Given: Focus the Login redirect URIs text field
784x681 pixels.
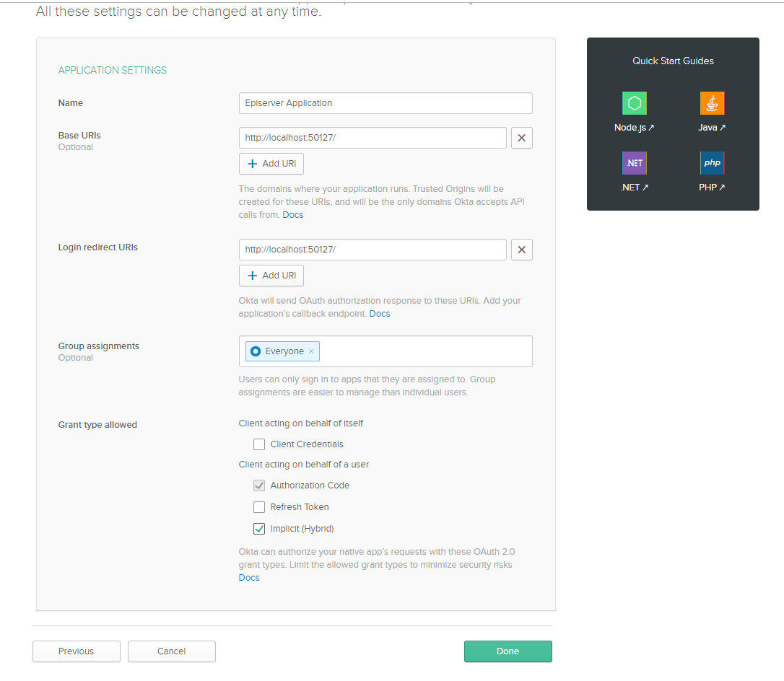Looking at the screenshot, I should click(x=373, y=250).
